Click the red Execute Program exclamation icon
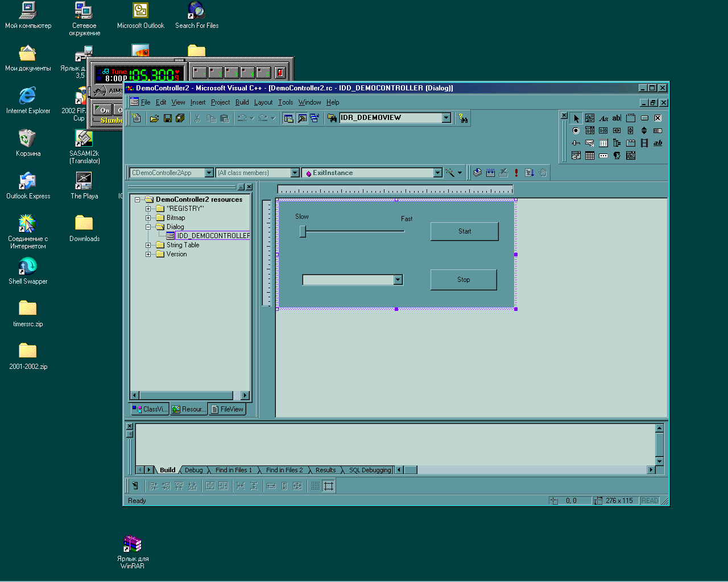The image size is (728, 582). click(x=516, y=173)
